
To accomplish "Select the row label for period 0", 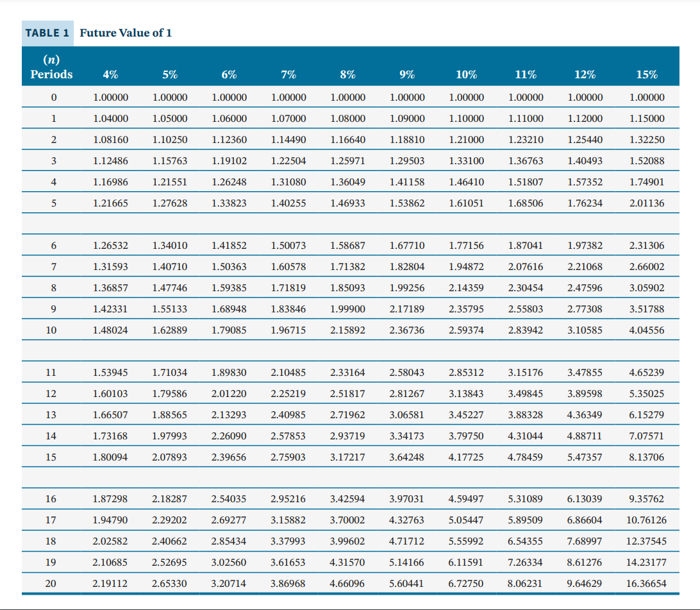I will point(53,97).
